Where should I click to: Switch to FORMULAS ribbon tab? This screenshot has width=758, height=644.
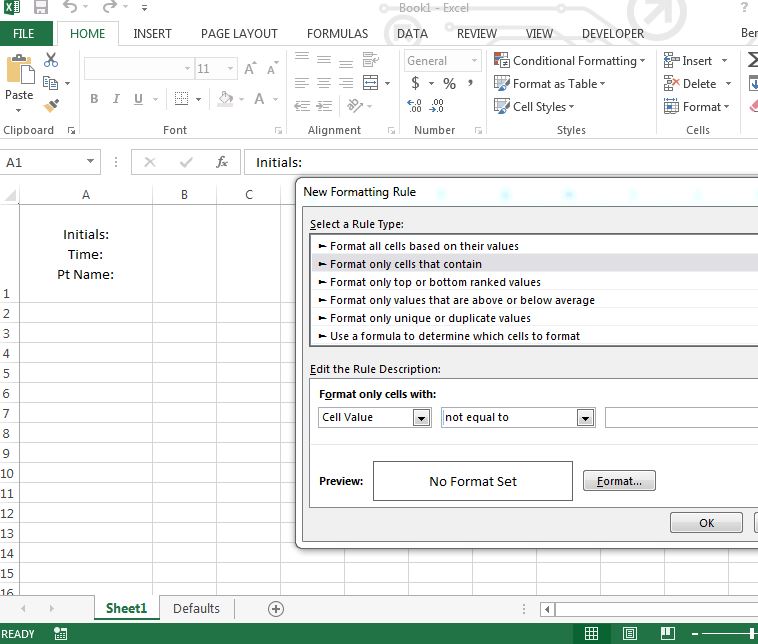(x=337, y=33)
